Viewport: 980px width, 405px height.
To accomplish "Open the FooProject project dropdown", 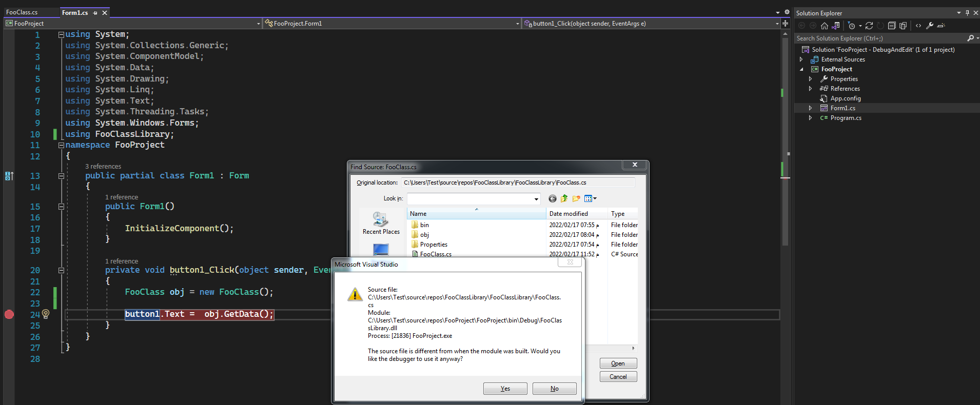I will 258,24.
